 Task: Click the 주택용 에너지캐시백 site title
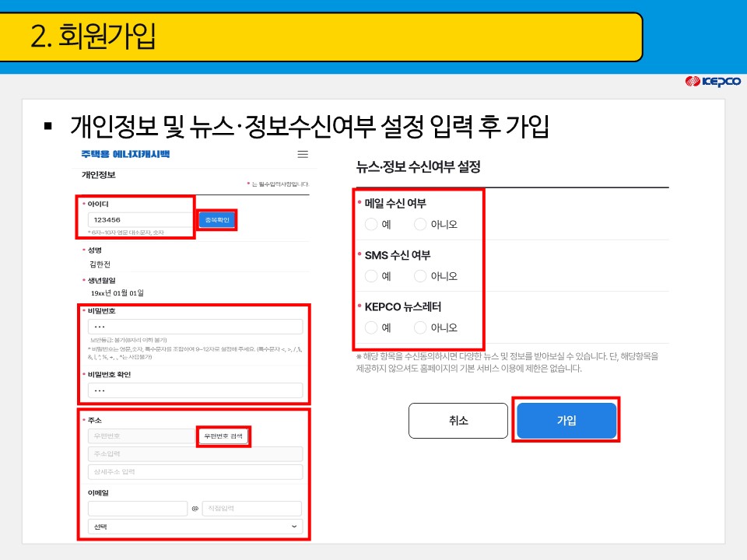126,154
